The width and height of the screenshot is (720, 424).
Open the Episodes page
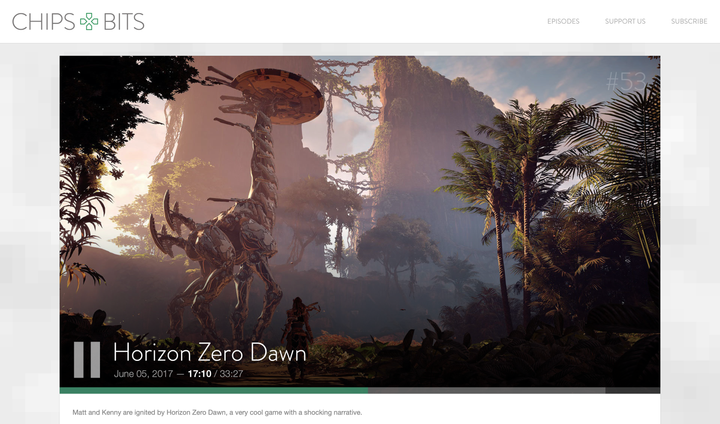(563, 21)
